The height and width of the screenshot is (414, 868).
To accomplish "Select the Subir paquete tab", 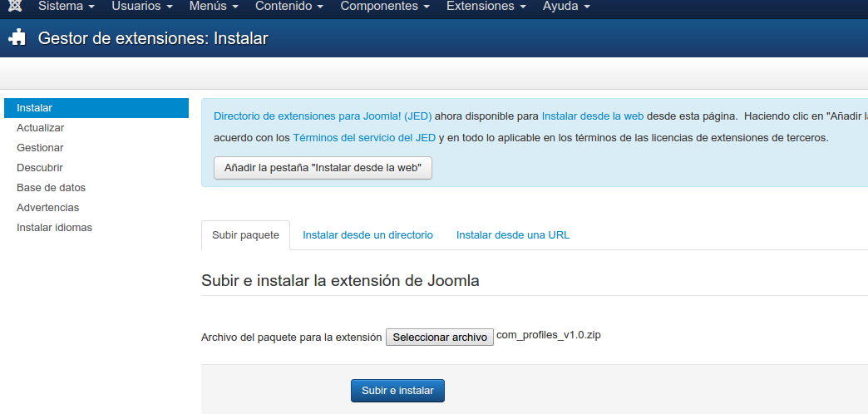I will tap(245, 235).
